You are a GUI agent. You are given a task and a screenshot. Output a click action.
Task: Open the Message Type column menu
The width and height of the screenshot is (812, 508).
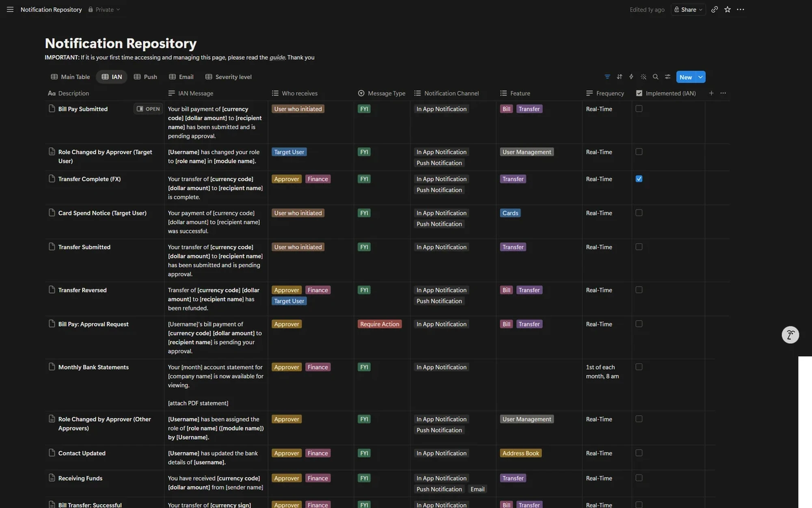(x=382, y=93)
